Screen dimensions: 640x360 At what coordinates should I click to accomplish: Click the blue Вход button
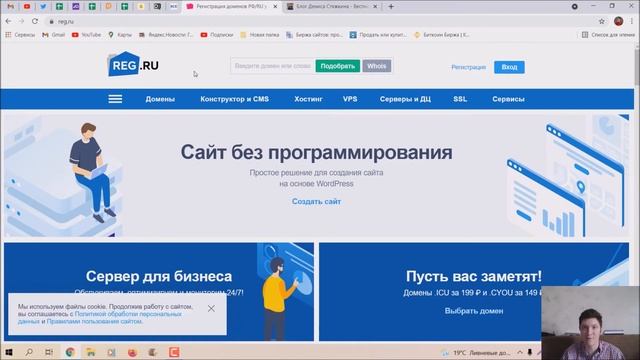tap(509, 67)
